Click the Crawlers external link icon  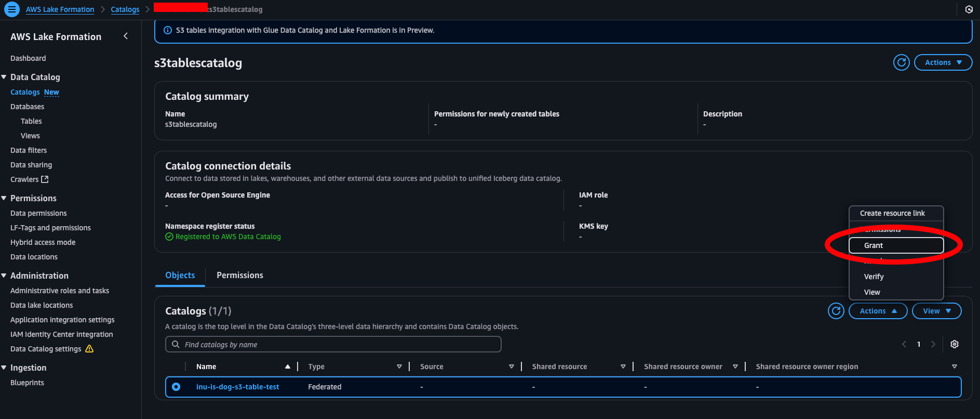(x=45, y=179)
